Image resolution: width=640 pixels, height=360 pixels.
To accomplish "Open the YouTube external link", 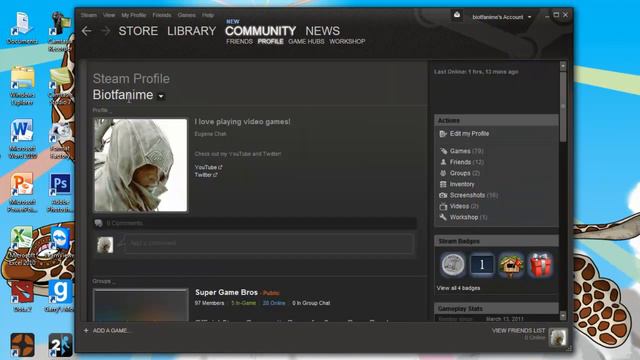I will coord(208,167).
